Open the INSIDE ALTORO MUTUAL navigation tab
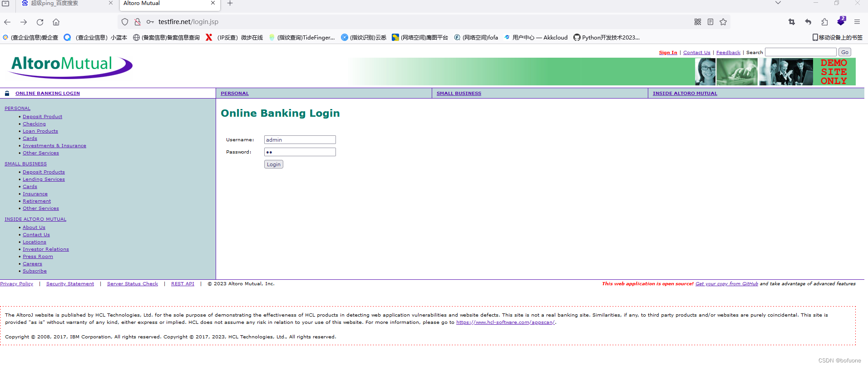The image size is (868, 367). click(685, 94)
